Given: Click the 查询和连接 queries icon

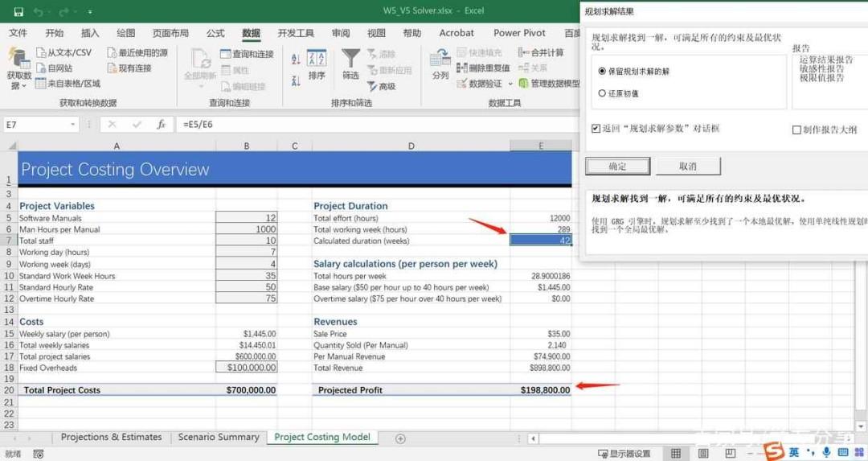Looking at the screenshot, I should coord(225,54).
